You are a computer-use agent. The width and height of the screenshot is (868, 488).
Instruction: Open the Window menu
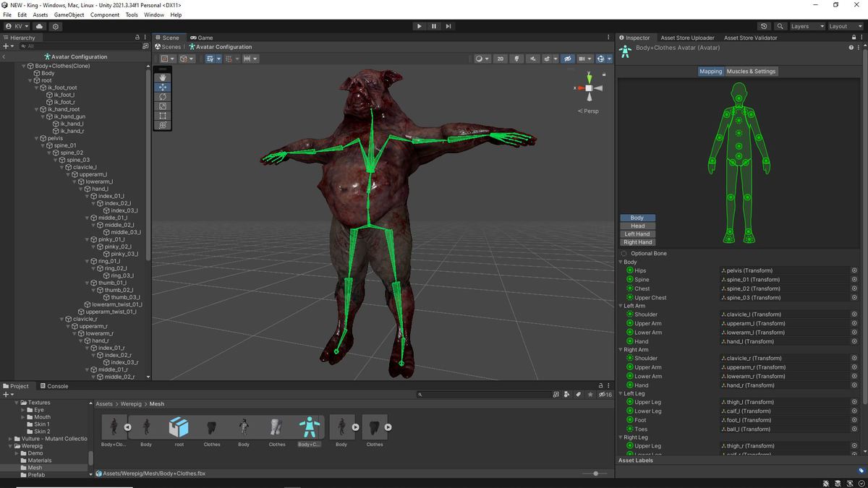[x=154, y=14]
